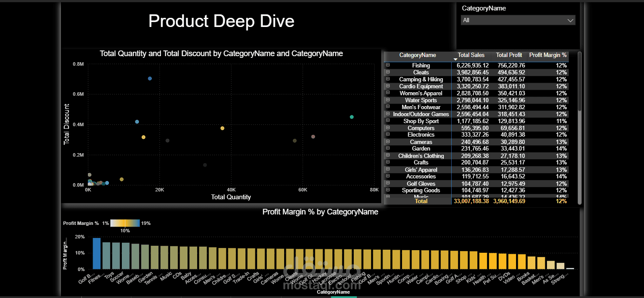Select the Music bar in margin chart
This screenshot has height=298, width=644.
click(164, 258)
